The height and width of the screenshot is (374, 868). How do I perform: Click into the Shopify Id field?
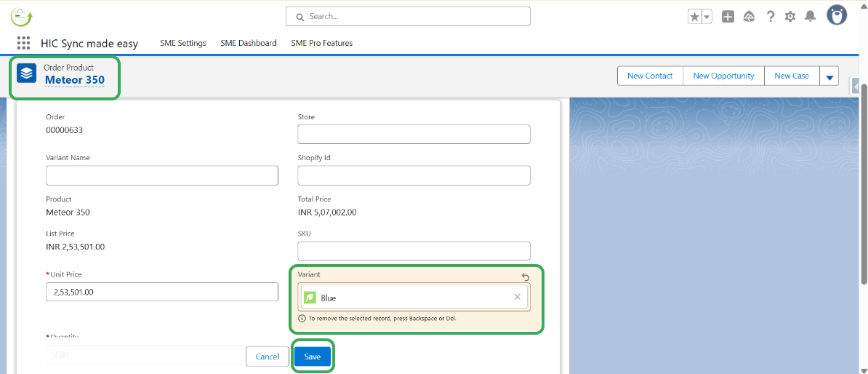coord(414,175)
